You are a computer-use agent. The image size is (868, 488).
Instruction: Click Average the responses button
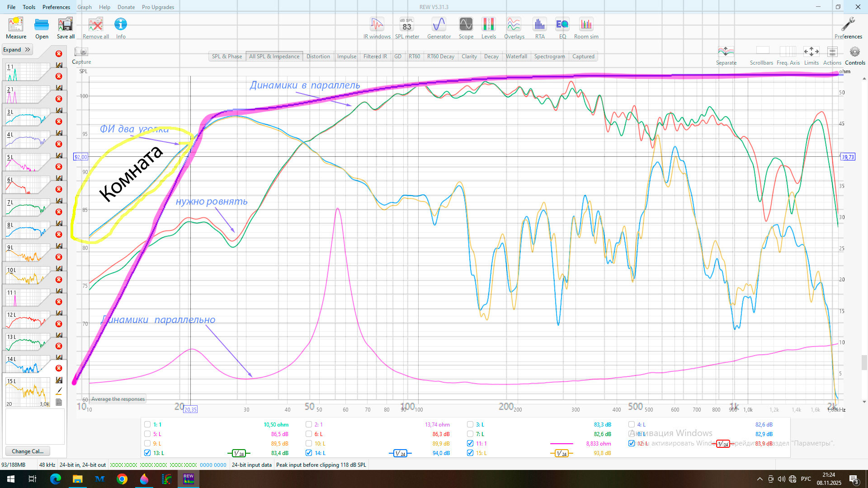(118, 399)
